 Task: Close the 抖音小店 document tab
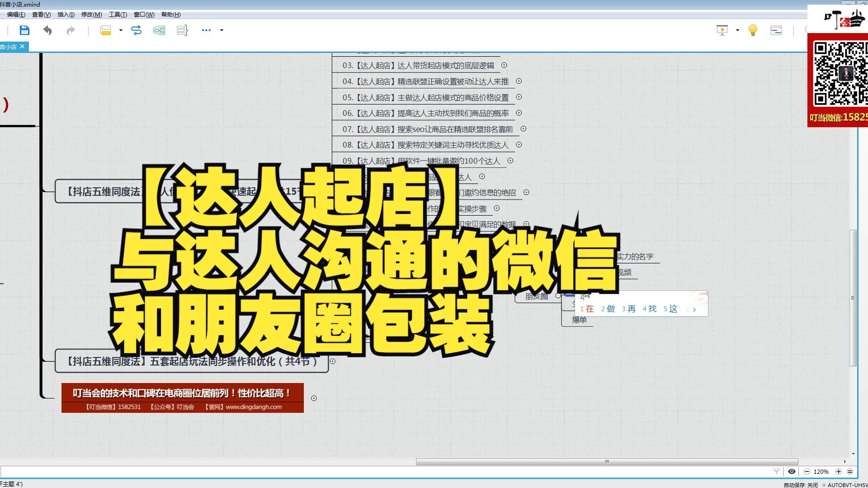[22, 46]
